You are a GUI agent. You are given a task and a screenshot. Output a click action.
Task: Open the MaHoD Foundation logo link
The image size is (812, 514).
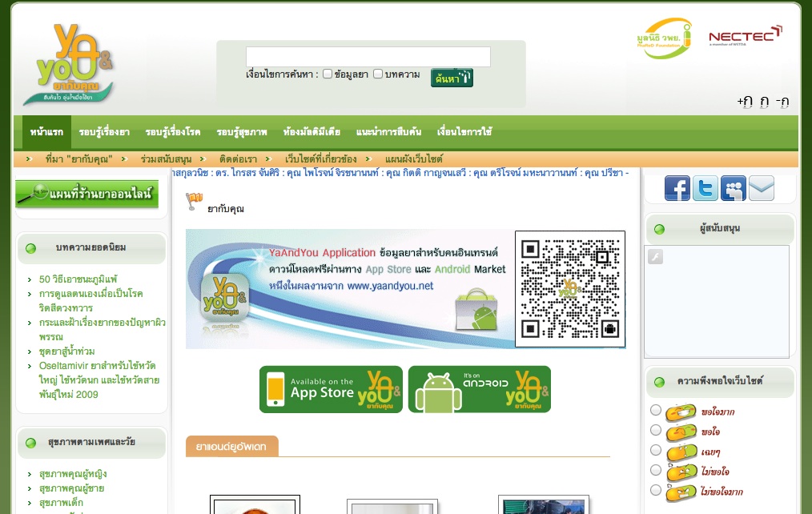tap(665, 38)
